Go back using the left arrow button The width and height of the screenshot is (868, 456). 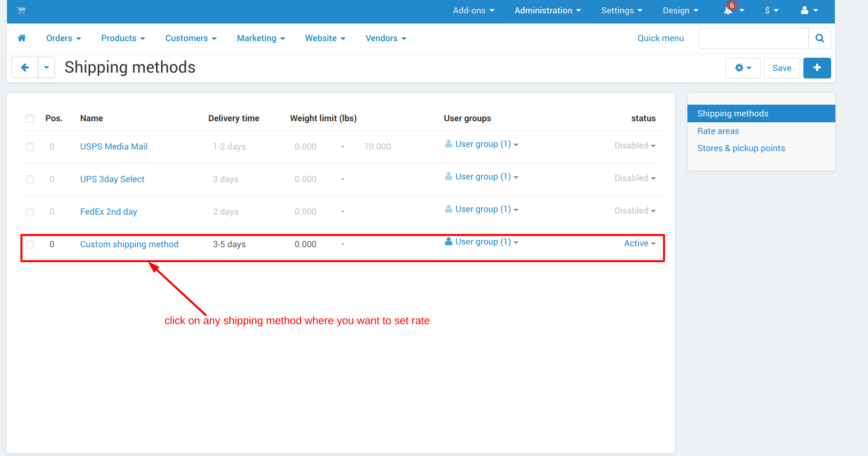point(25,68)
